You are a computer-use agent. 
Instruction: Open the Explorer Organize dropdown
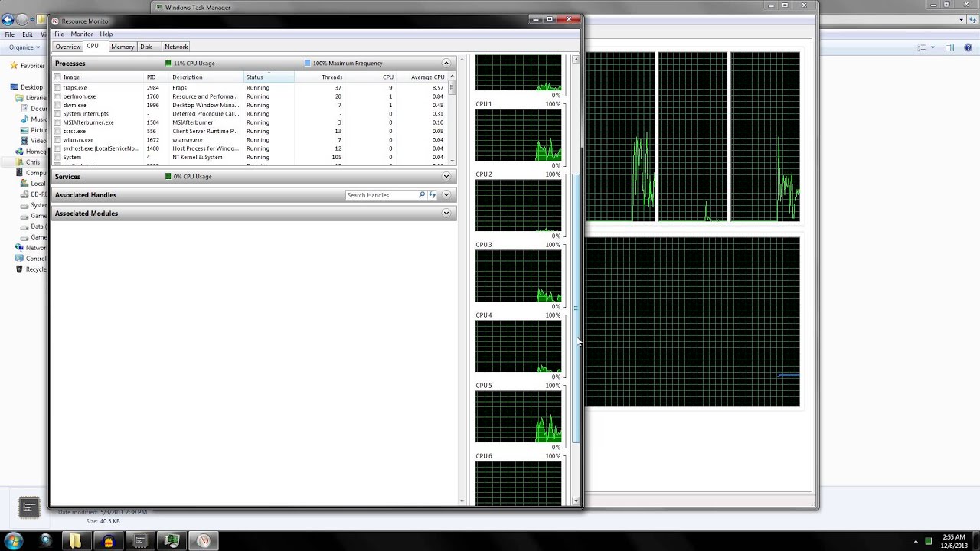(x=24, y=47)
